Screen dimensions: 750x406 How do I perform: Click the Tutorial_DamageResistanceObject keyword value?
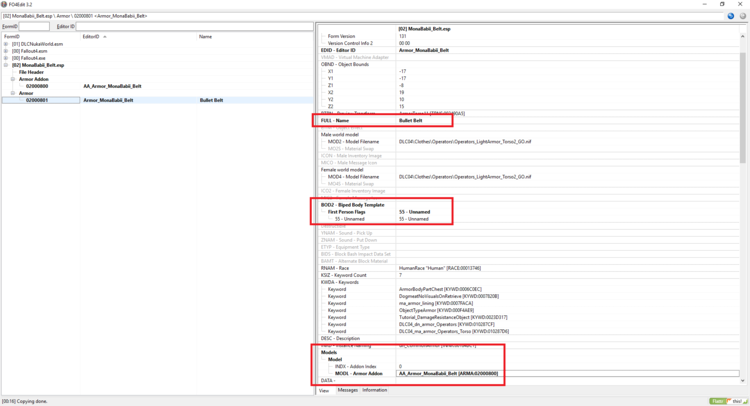coord(453,318)
